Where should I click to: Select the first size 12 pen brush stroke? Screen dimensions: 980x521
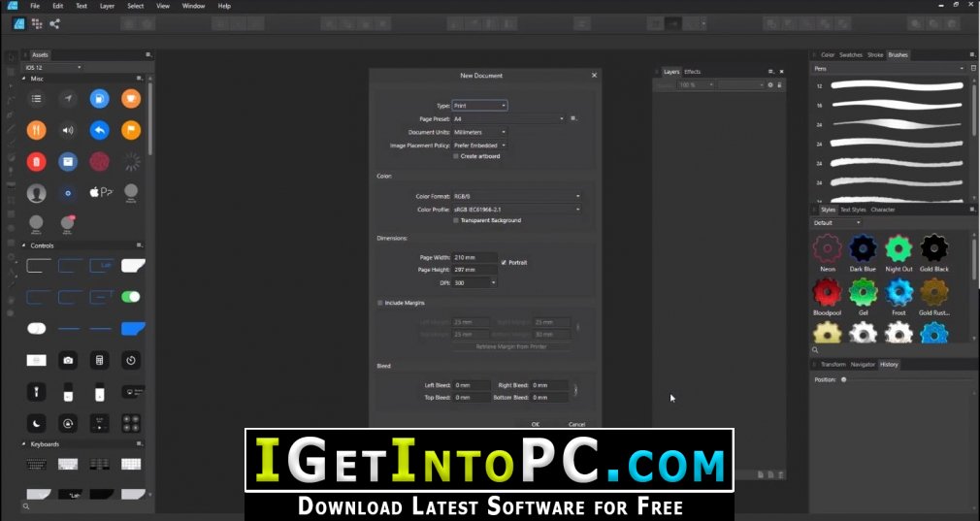[x=897, y=85]
